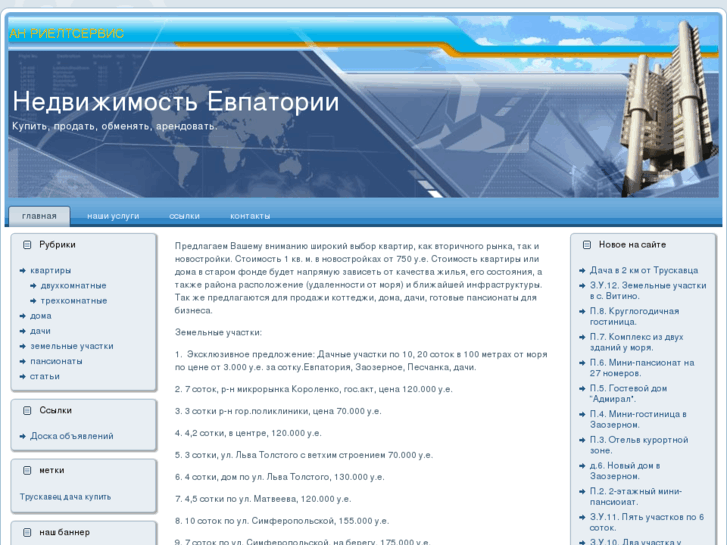
Task: Click arrow icon beside Дача в 2 км
Action: 582,270
